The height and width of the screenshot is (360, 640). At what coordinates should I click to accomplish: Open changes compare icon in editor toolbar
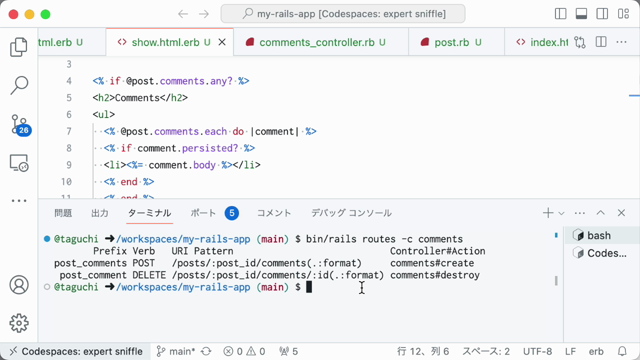pos(580,42)
